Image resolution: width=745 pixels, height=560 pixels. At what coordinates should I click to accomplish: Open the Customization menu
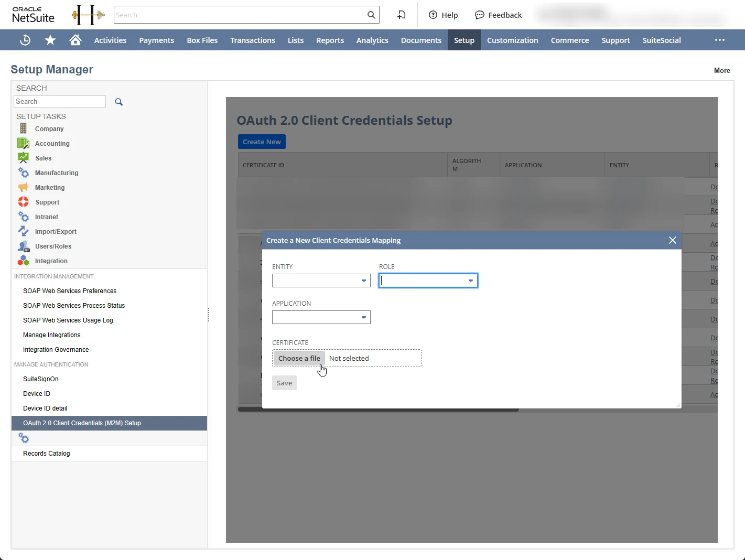click(513, 40)
